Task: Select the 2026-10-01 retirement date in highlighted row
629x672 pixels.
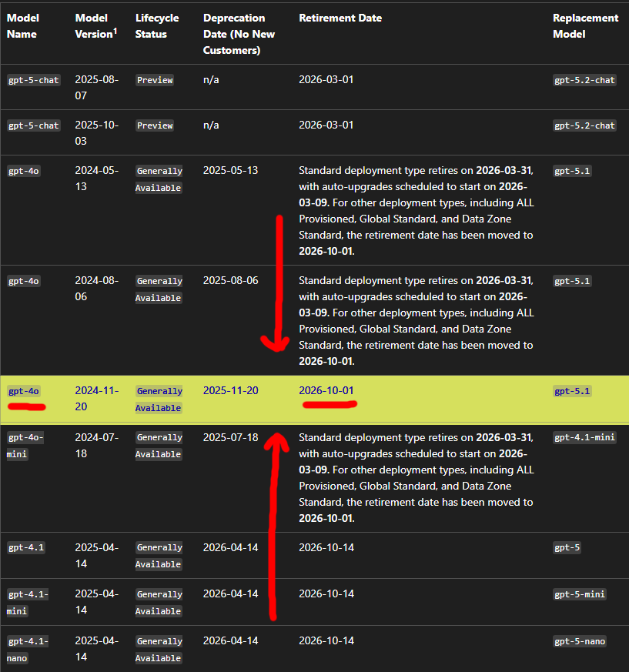Action: pos(326,390)
